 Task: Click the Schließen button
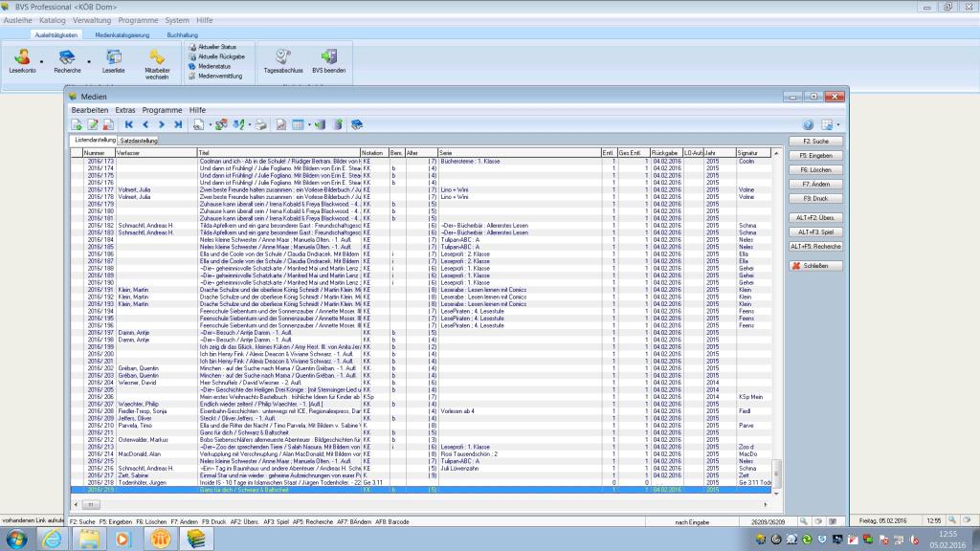815,266
